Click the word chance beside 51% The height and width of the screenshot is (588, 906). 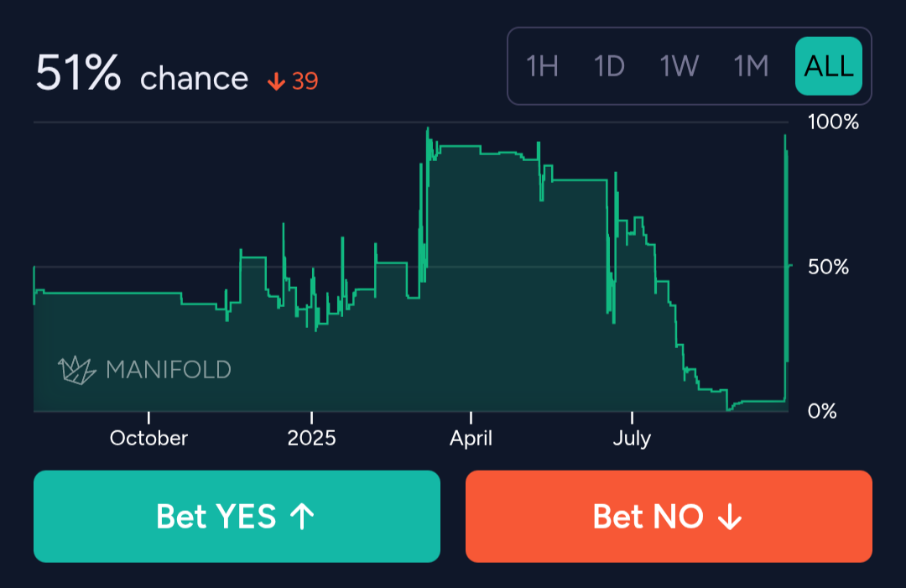194,79
